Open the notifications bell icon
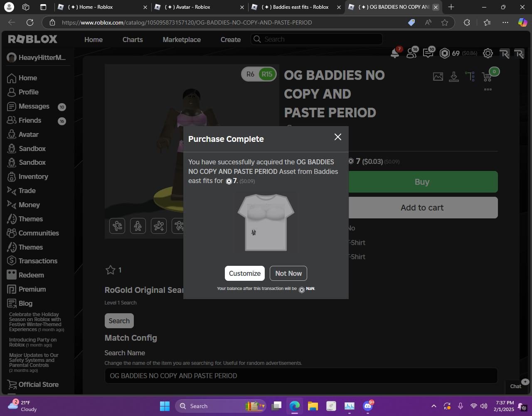 pos(395,53)
